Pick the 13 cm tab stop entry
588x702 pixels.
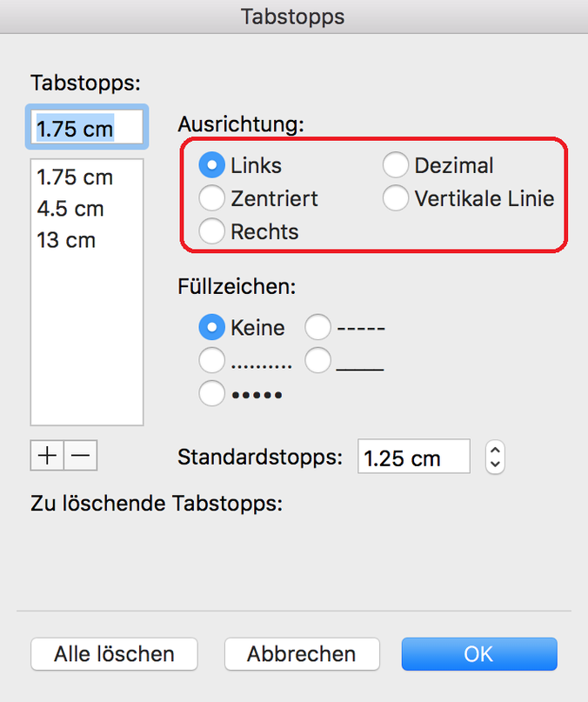pos(66,240)
